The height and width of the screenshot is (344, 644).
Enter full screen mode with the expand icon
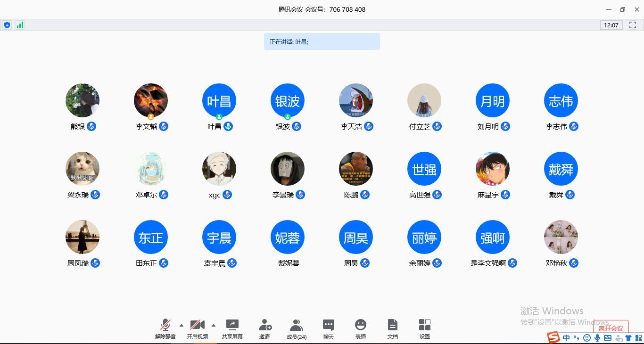633,25
